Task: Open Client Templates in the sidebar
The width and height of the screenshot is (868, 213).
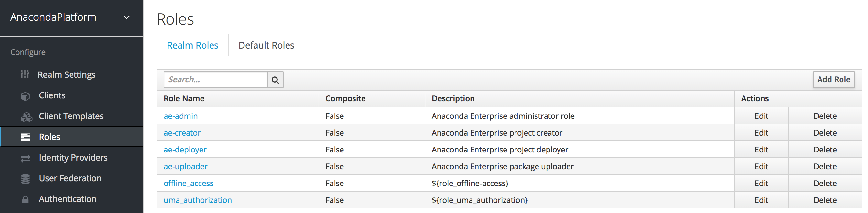Action: click(71, 116)
